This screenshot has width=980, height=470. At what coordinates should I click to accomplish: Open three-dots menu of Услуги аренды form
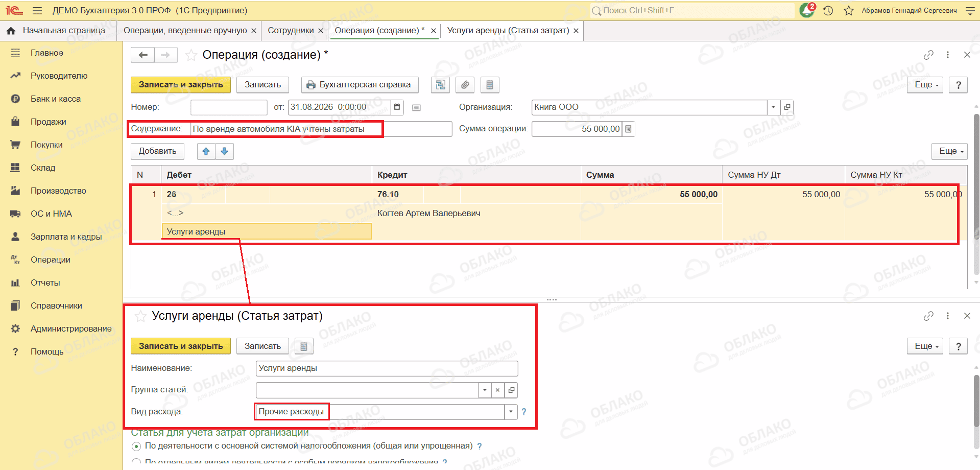point(948,316)
